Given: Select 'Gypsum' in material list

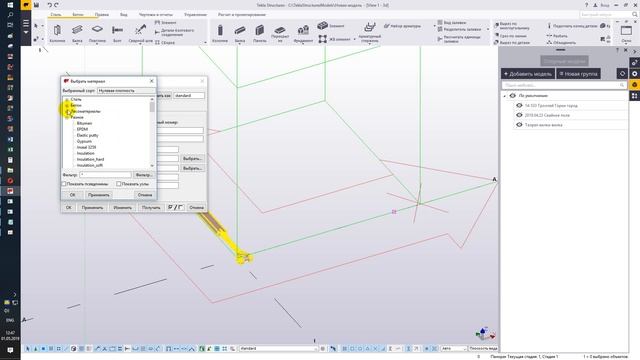Looking at the screenshot, I should tap(84, 141).
